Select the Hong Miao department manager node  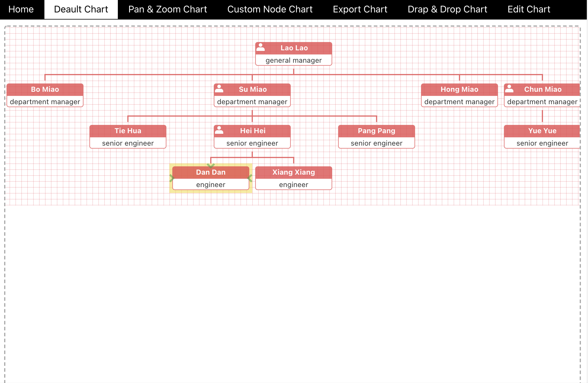coord(459,95)
